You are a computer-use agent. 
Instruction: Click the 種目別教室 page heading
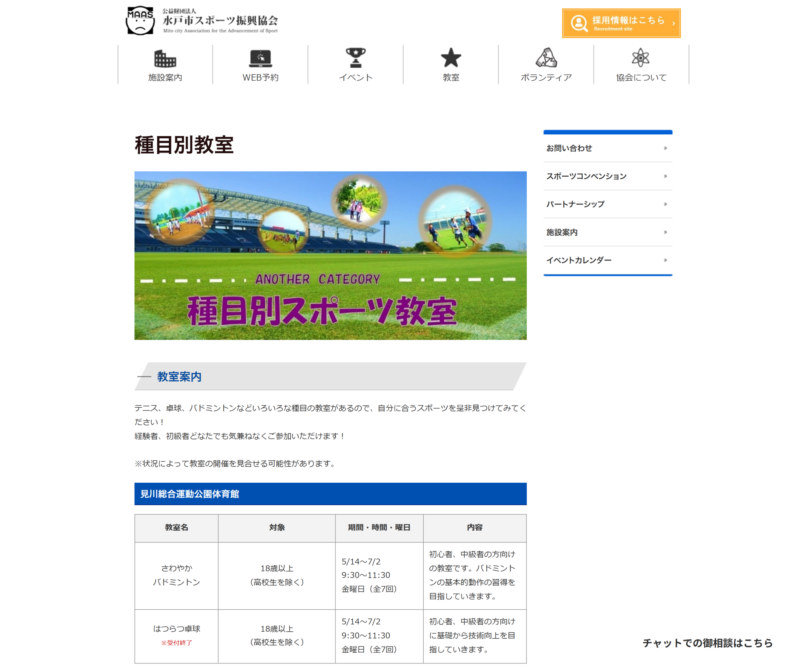[x=184, y=145]
